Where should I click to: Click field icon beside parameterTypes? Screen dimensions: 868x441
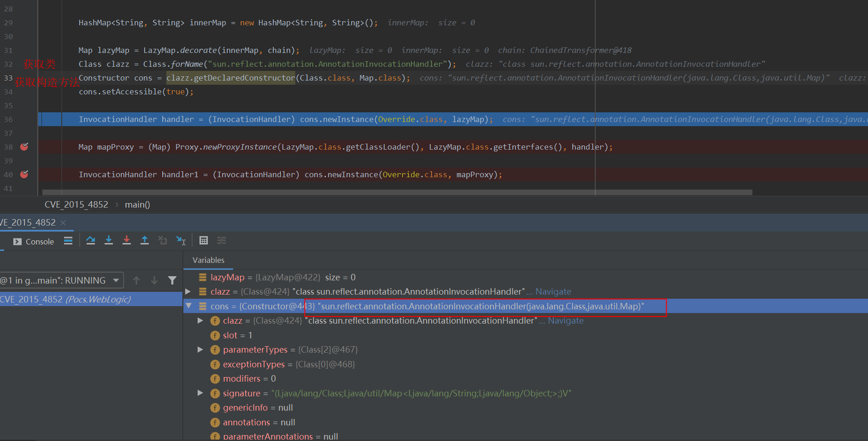[215, 350]
